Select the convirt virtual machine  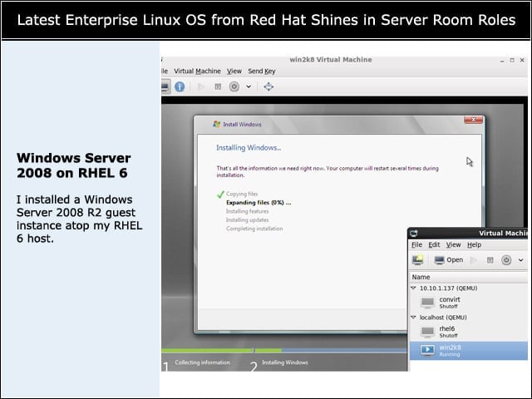click(x=469, y=303)
